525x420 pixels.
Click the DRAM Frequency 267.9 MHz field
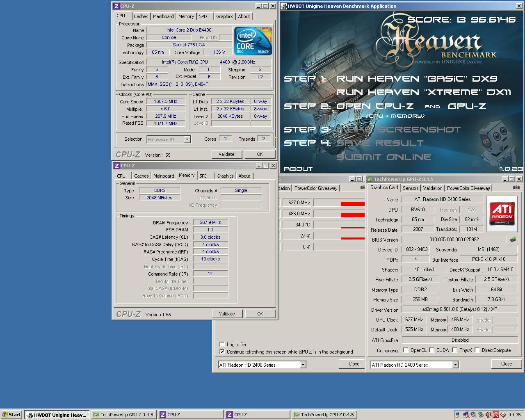(210, 223)
